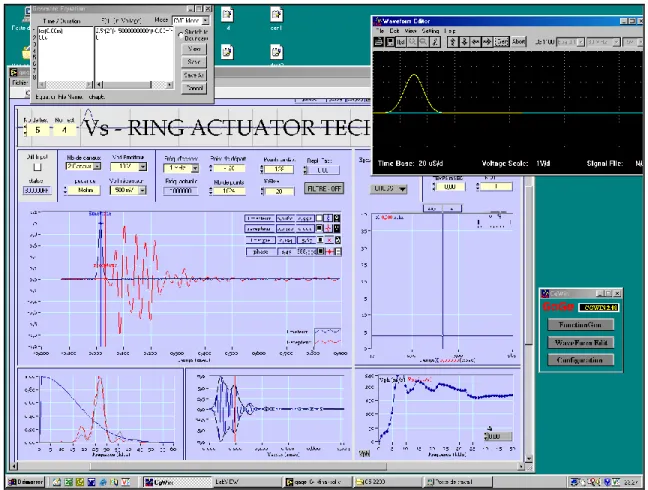
Task: Click the LabVIEW taskbar button
Action: tap(248, 482)
